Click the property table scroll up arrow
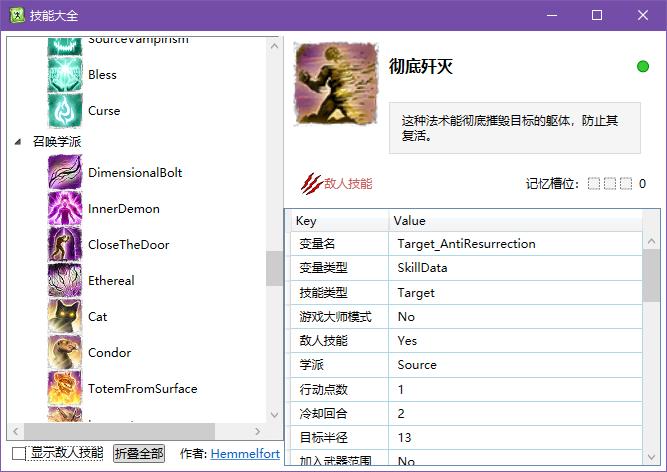The height and width of the screenshot is (472, 667). pyautogui.click(x=651, y=242)
